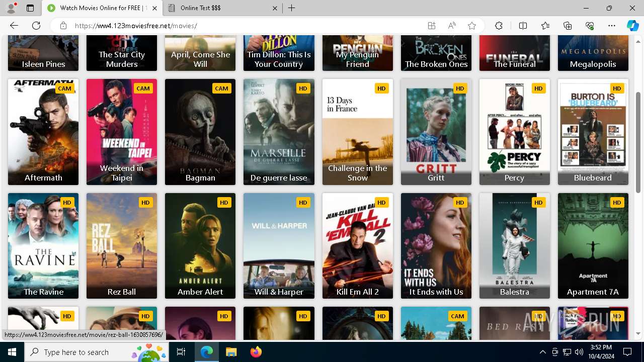Open File Explorer from taskbar

point(231,352)
